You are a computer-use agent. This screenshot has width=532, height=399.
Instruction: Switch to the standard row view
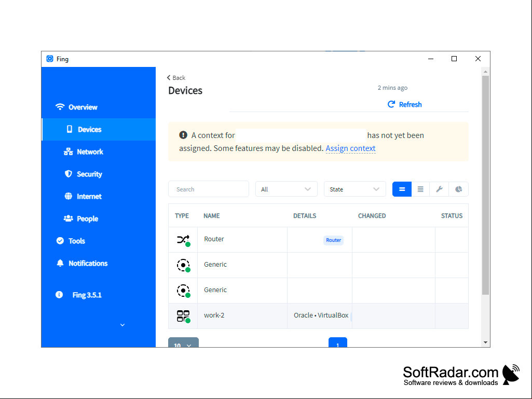coord(402,189)
